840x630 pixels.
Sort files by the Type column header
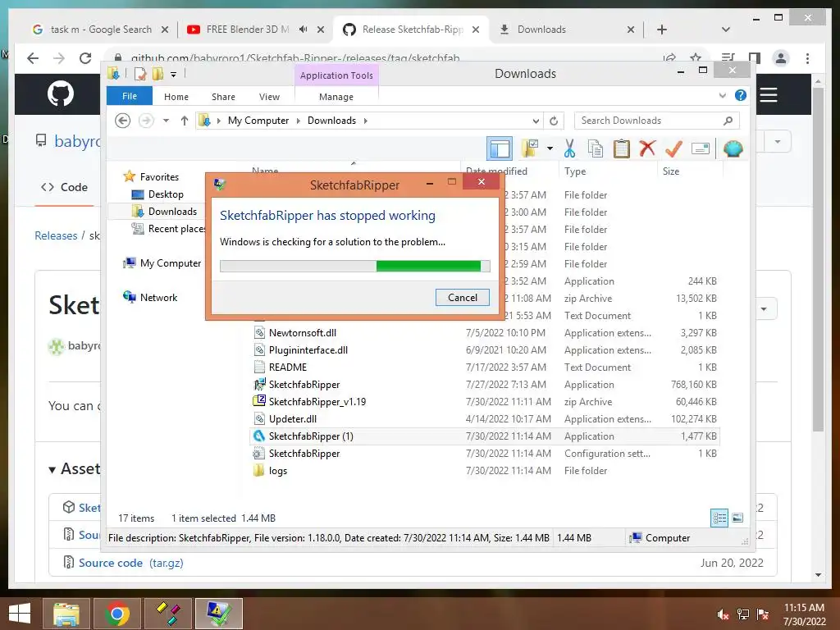(x=575, y=171)
